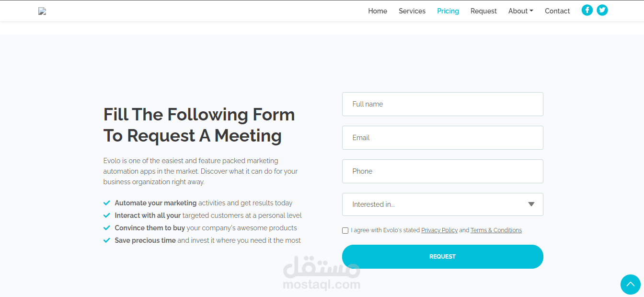Expand the About navigation dropdown
This screenshot has height=297, width=644.
520,11
